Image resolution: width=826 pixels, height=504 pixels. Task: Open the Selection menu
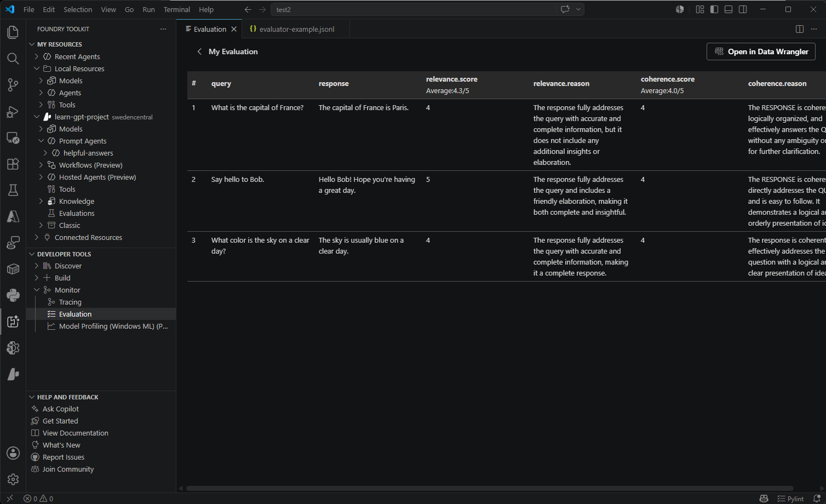click(x=78, y=9)
